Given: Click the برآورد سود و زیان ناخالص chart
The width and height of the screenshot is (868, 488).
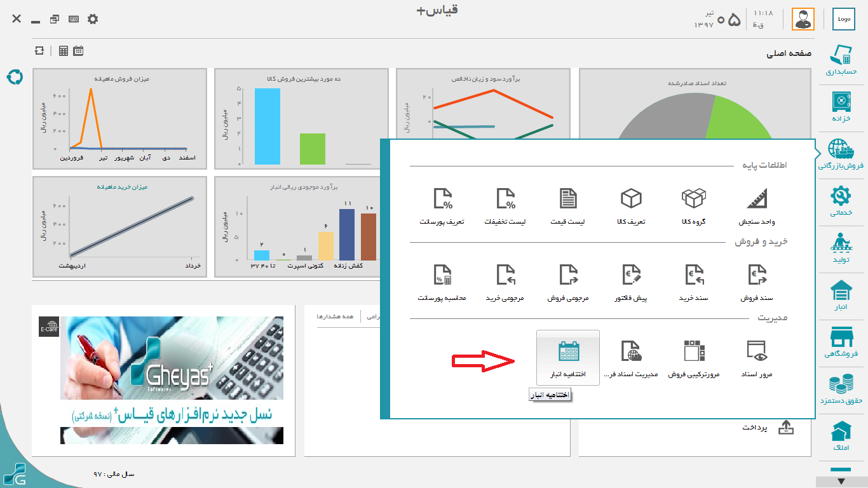Looking at the screenshot, I should [x=484, y=105].
